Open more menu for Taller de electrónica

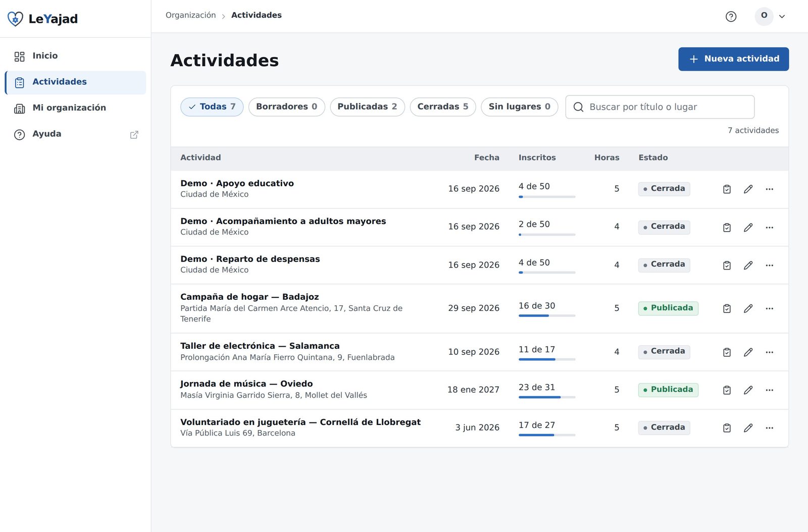[x=769, y=352]
